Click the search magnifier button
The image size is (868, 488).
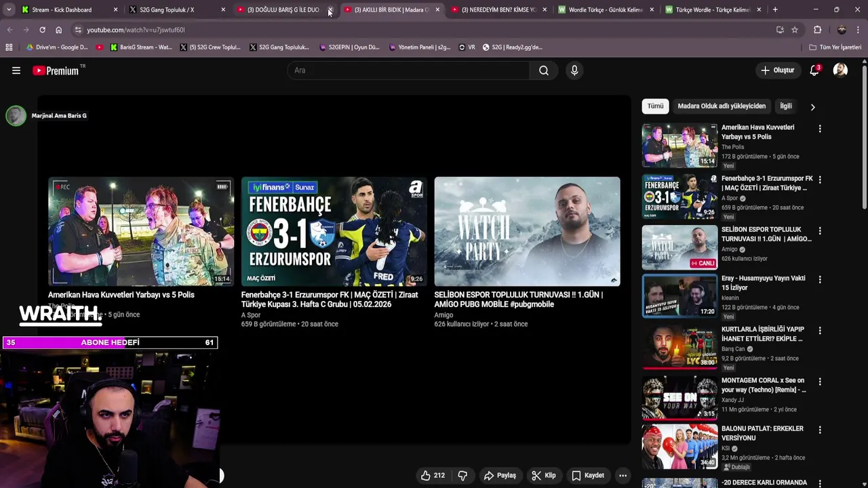[x=543, y=70]
